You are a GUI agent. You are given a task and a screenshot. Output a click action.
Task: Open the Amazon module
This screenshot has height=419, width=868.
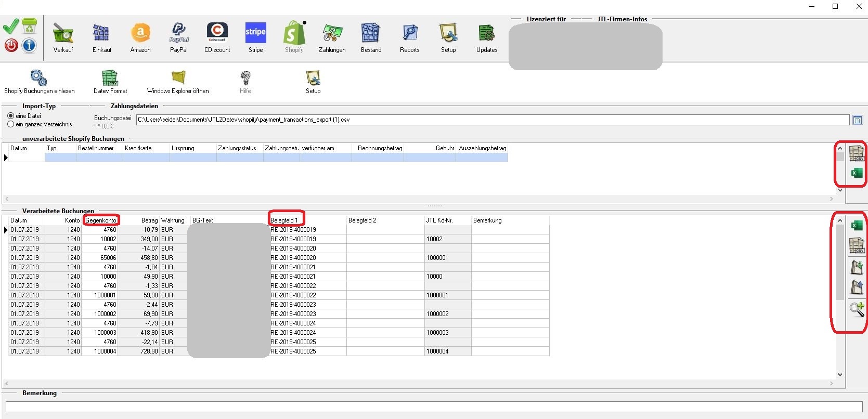point(140,38)
